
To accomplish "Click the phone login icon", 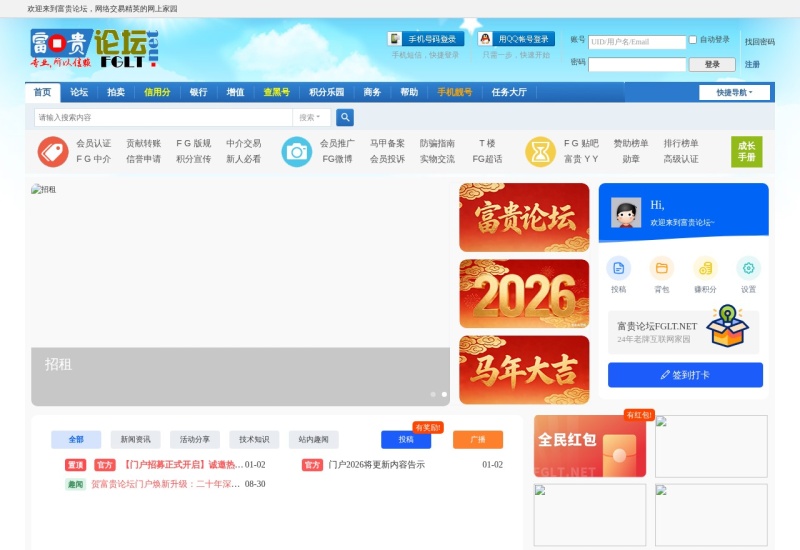I will (x=395, y=39).
